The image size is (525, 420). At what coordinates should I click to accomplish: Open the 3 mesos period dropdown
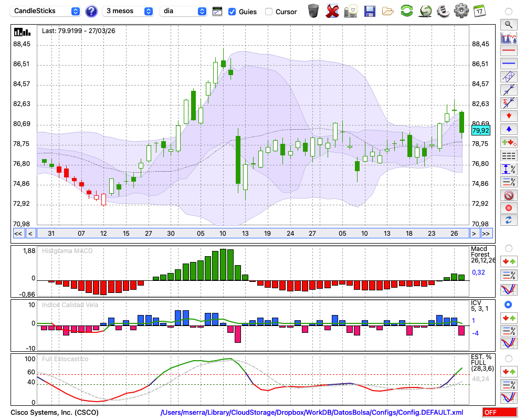pyautogui.click(x=128, y=11)
